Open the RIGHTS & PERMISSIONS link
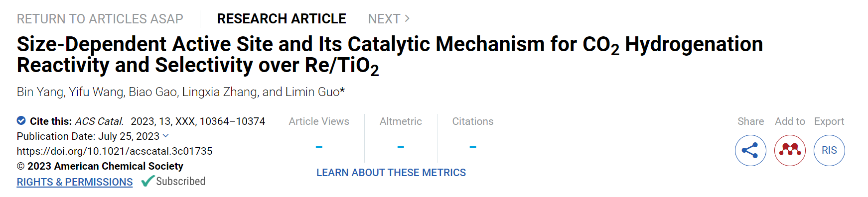Image resolution: width=868 pixels, height=197 pixels. [x=75, y=182]
